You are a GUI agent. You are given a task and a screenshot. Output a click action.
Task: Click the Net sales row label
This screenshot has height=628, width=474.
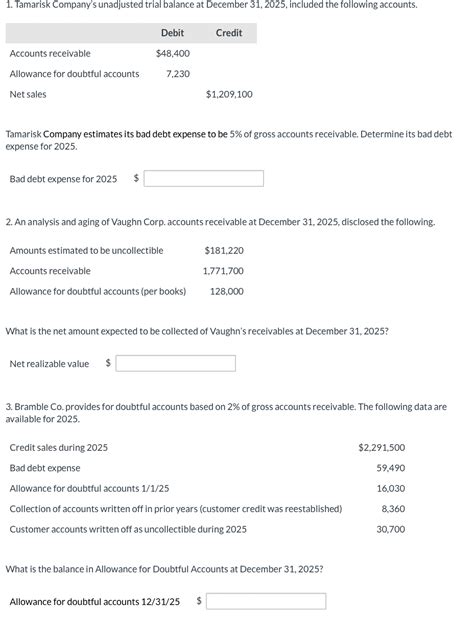(x=28, y=95)
